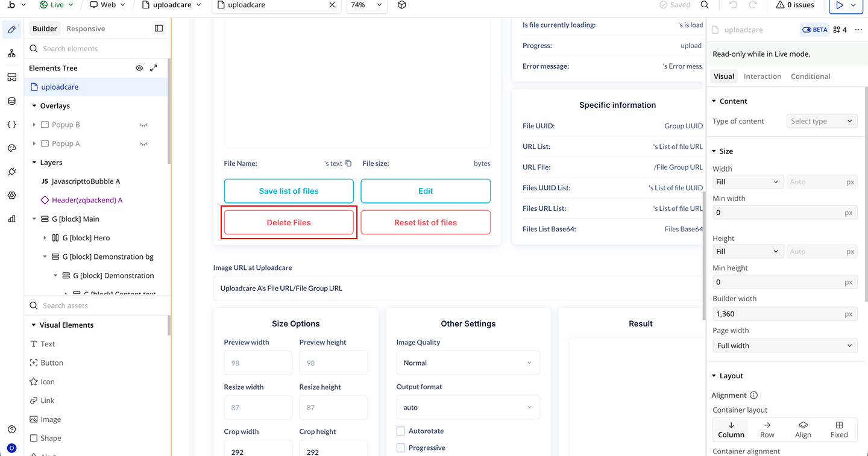The image size is (868, 456).
Task: Open the Page width dropdown
Action: [785, 346]
